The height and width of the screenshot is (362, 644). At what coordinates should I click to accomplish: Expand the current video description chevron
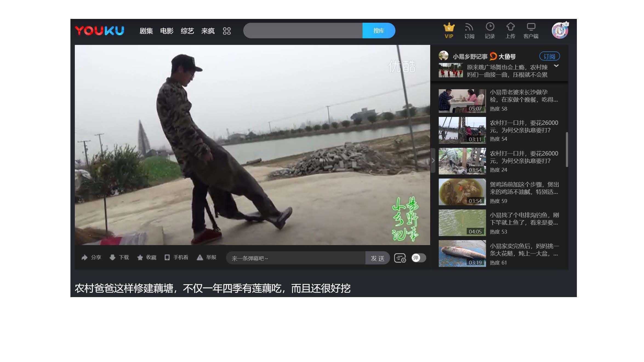pyautogui.click(x=556, y=66)
